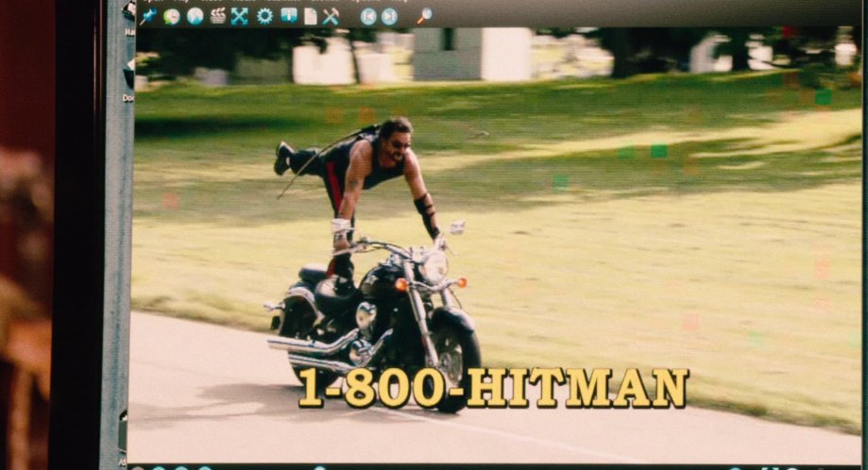Click the blue pushpin icon in toolbar

pyautogui.click(x=148, y=16)
